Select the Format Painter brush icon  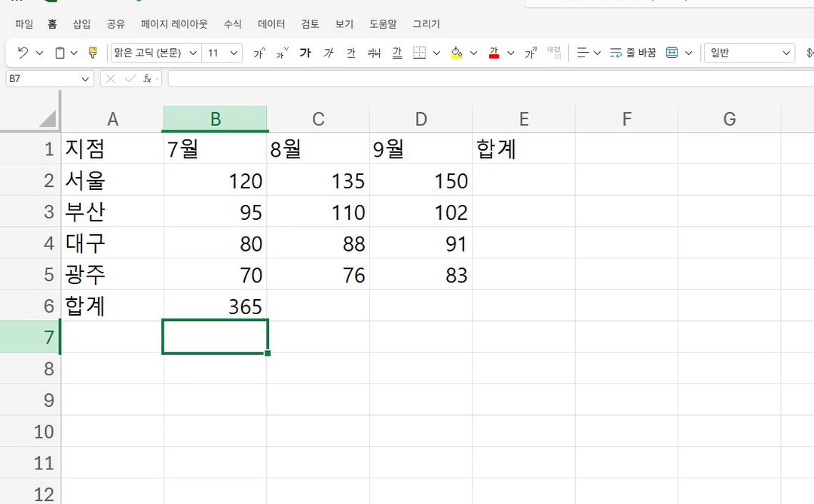click(x=93, y=53)
